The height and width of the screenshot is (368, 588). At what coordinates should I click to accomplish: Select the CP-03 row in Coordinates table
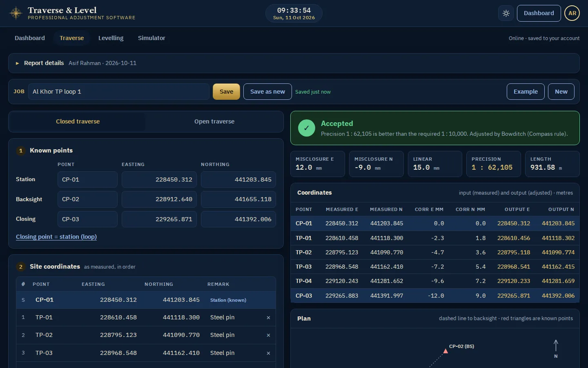click(x=435, y=296)
